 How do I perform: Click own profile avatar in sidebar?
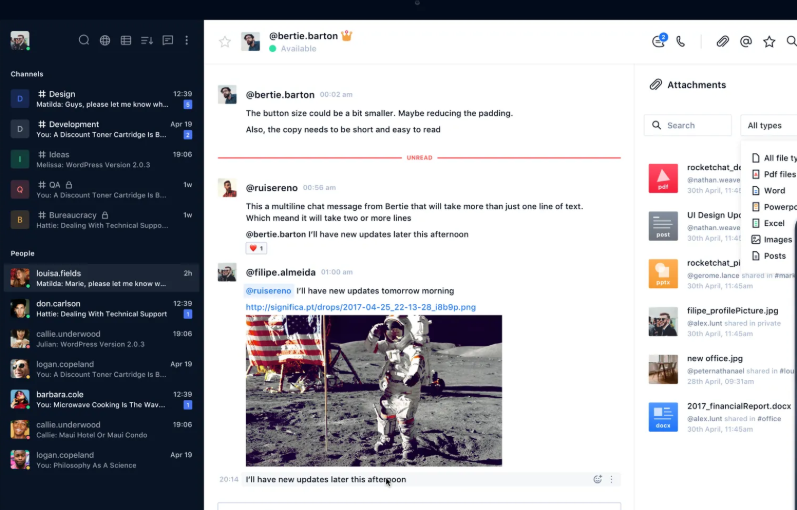pyautogui.click(x=20, y=40)
